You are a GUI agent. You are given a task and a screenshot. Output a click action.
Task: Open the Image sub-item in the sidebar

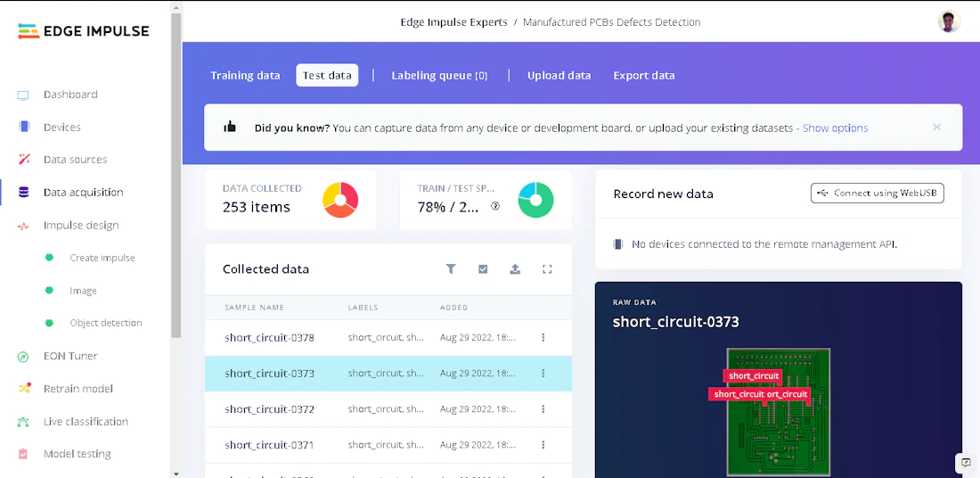coord(83,291)
